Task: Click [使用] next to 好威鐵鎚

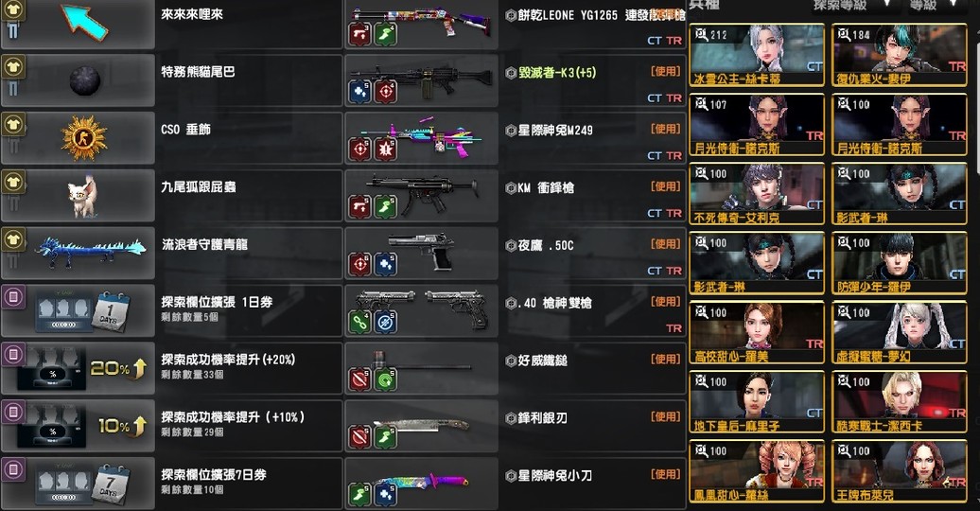Action: coord(666,359)
